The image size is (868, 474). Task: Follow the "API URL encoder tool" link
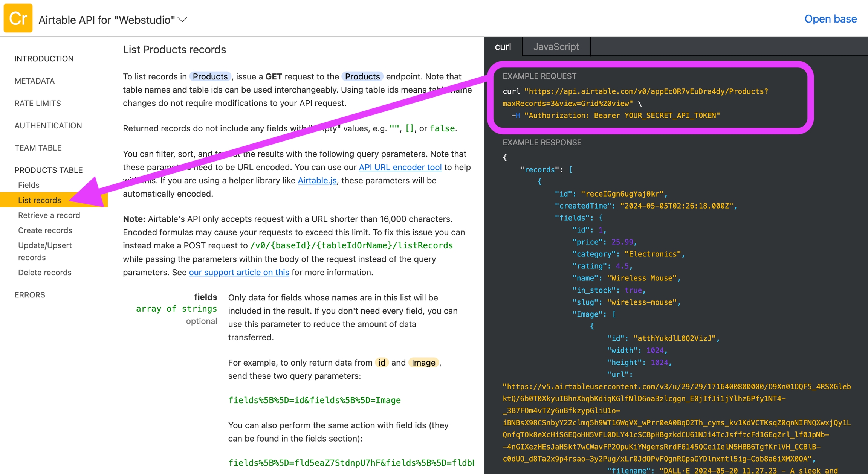pyautogui.click(x=400, y=167)
